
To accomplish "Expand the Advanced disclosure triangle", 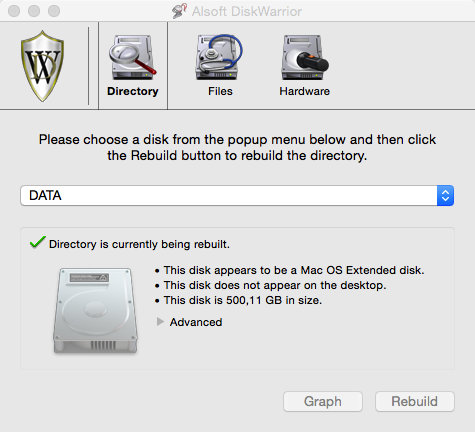I will tap(160, 322).
